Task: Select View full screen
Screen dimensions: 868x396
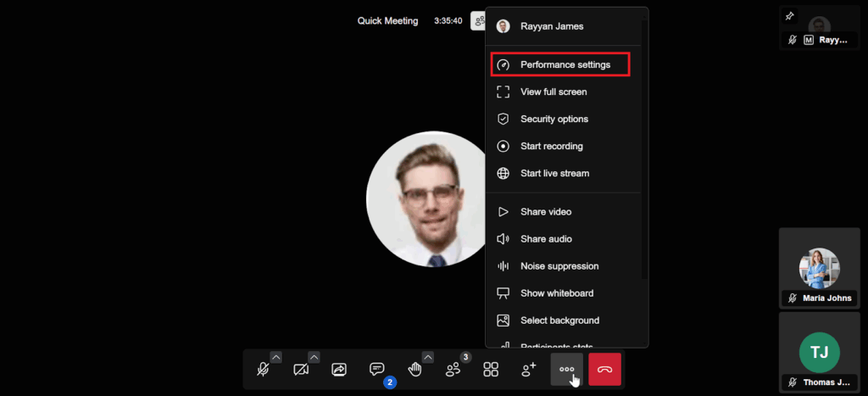Action: [x=554, y=92]
